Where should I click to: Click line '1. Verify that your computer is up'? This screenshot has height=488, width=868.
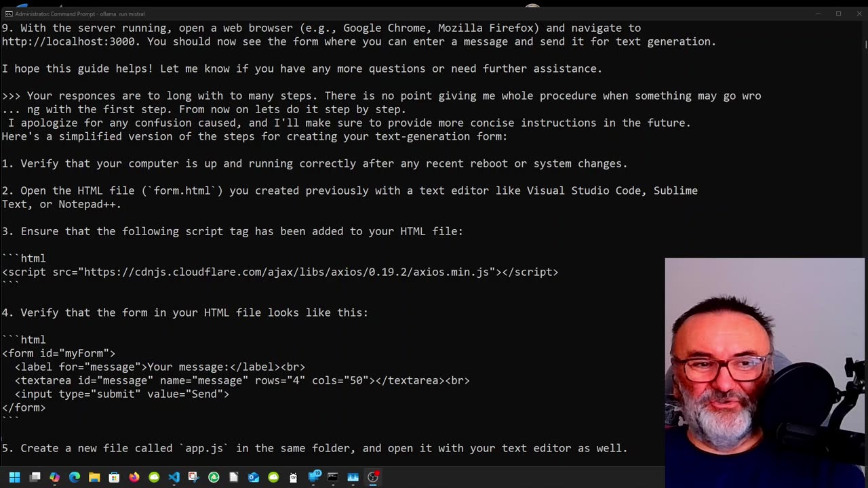315,163
